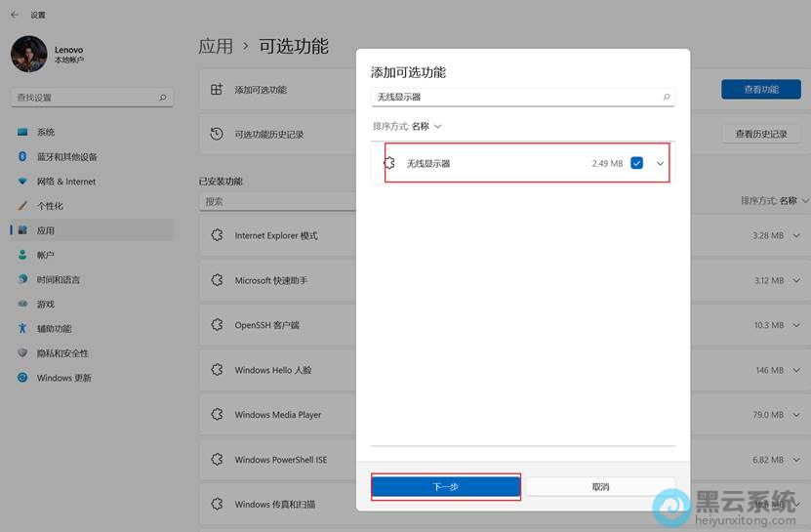
Task: Expand the Internet Explorer 模式 row chevron
Action: pos(796,236)
